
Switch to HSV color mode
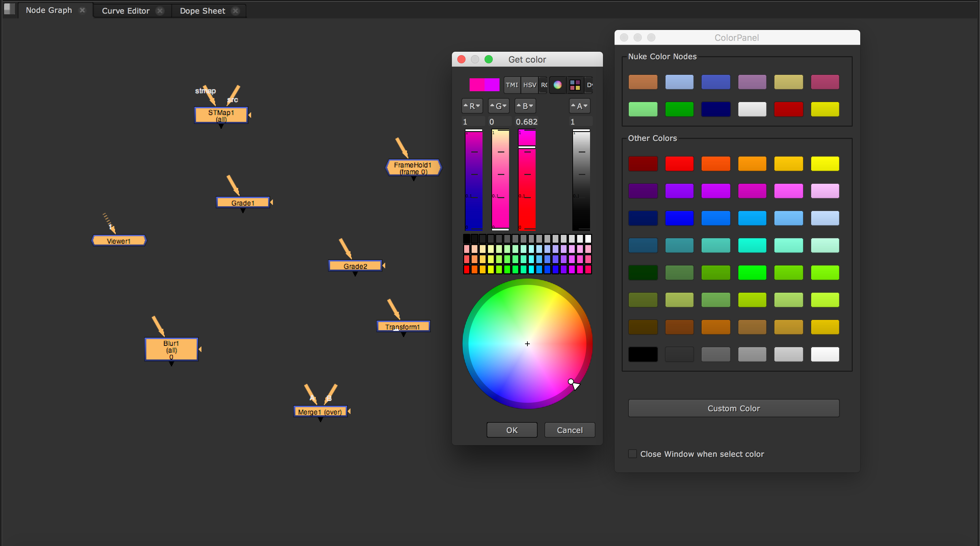pyautogui.click(x=529, y=84)
